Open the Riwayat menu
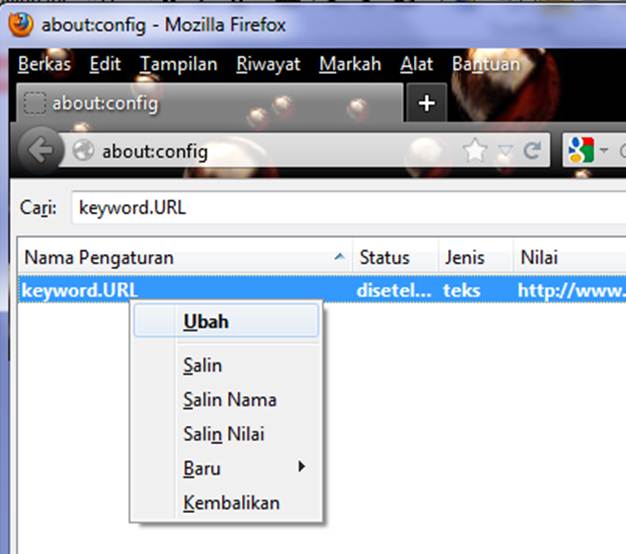Image resolution: width=626 pixels, height=554 pixels. click(268, 64)
